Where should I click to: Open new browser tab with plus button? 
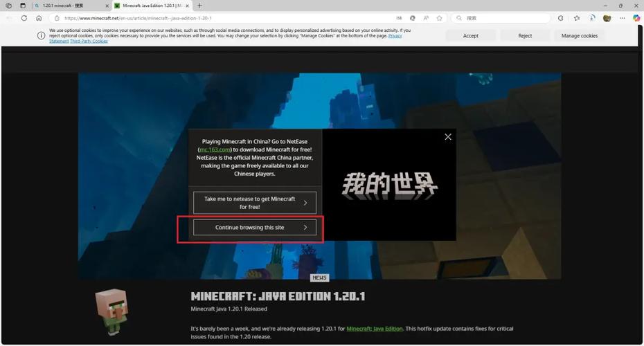(x=199, y=6)
